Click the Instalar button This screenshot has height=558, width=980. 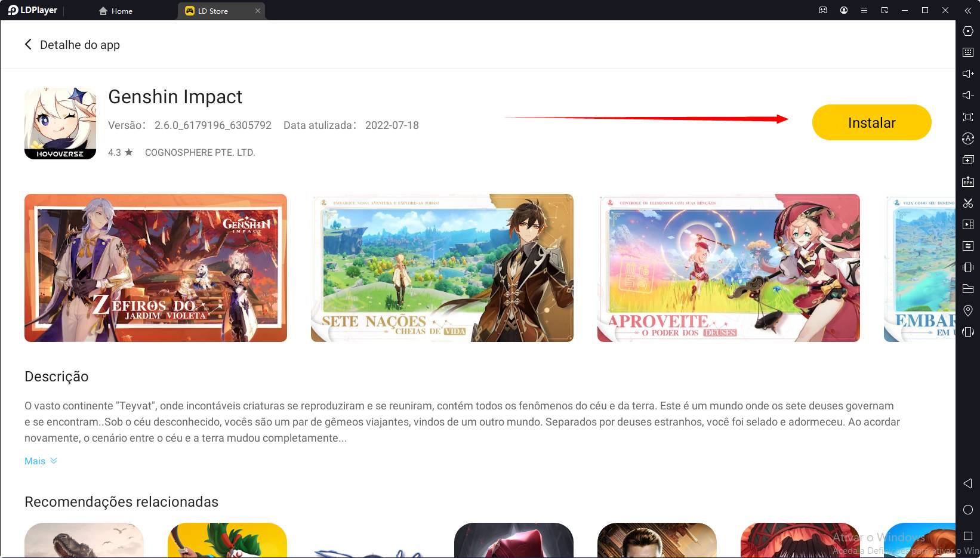pyautogui.click(x=871, y=122)
